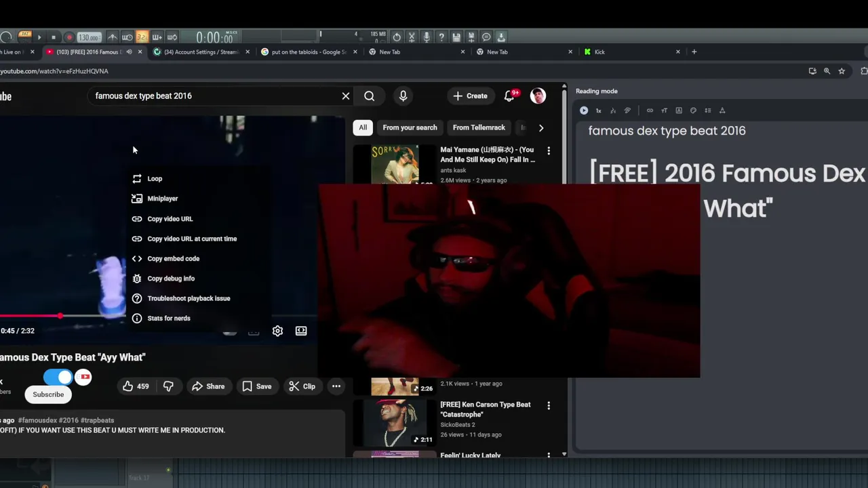Image resolution: width=868 pixels, height=488 pixels.
Task: Click the Share button
Action: (x=208, y=386)
